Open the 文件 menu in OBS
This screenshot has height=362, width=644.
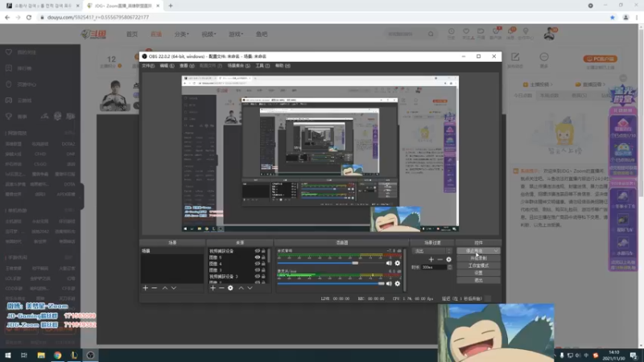(x=148, y=66)
